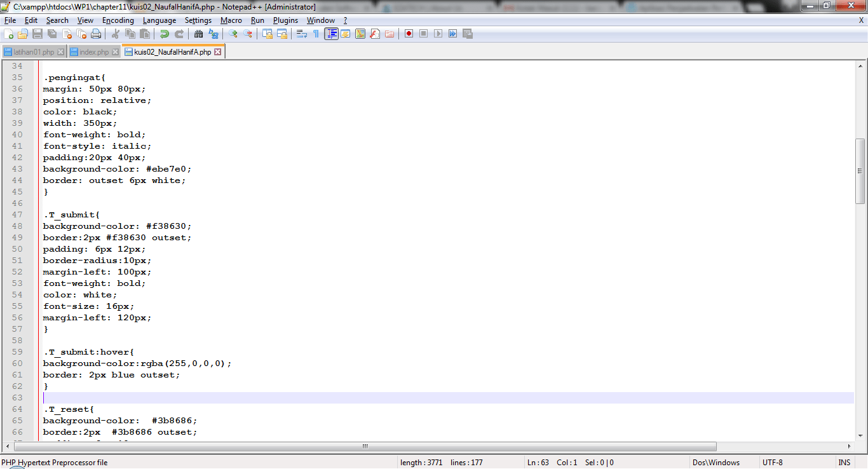Open the Search menu
Viewport: 868px width, 469px height.
pos(57,20)
